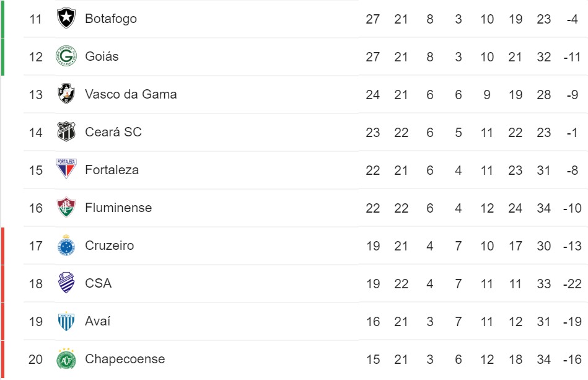
Task: Click the CSA club crest
Action: coord(66,283)
